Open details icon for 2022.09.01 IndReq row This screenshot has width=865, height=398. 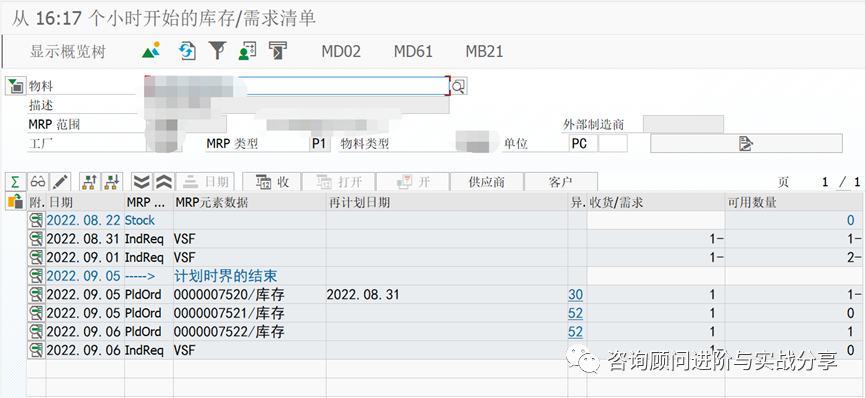coord(36,257)
